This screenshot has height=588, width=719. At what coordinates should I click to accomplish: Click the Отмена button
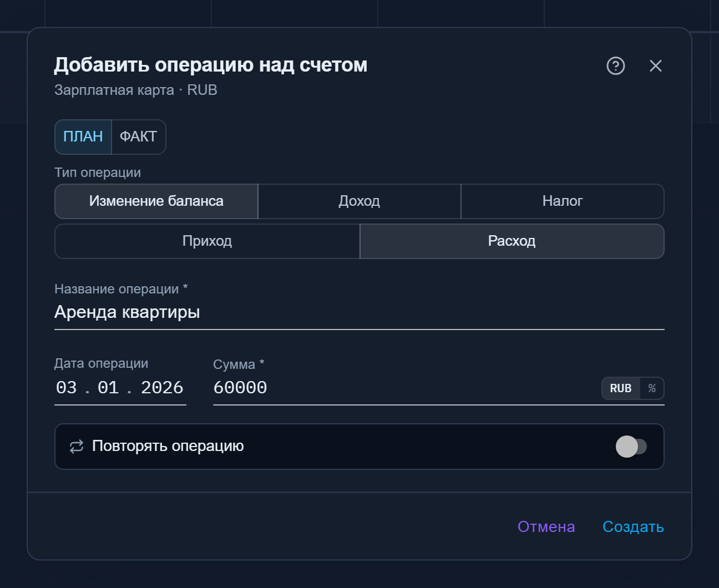click(x=546, y=527)
